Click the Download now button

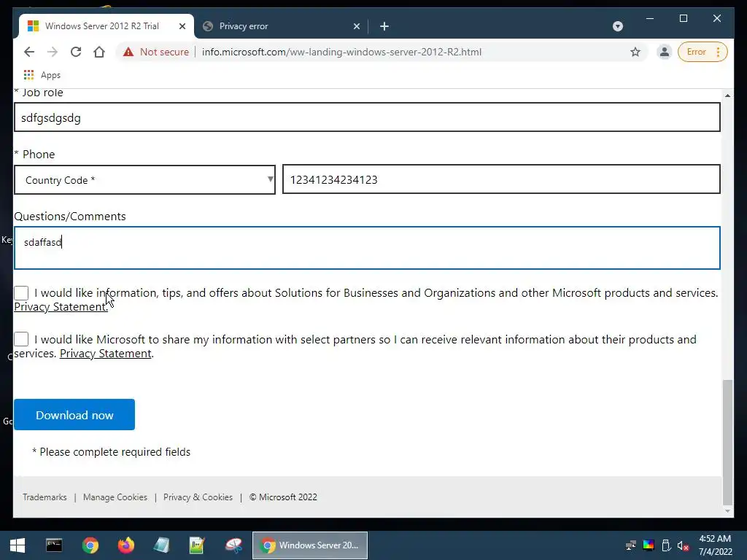click(x=74, y=415)
